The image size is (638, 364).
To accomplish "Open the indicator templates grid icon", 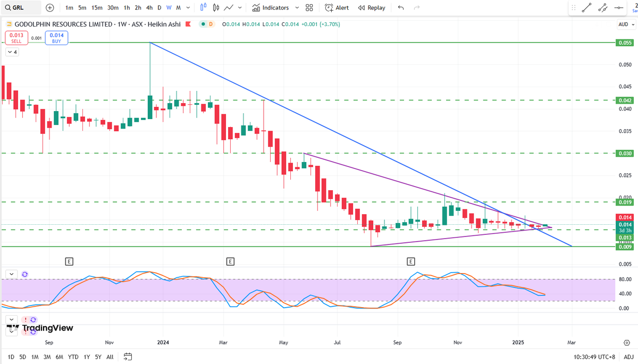I will click(309, 8).
